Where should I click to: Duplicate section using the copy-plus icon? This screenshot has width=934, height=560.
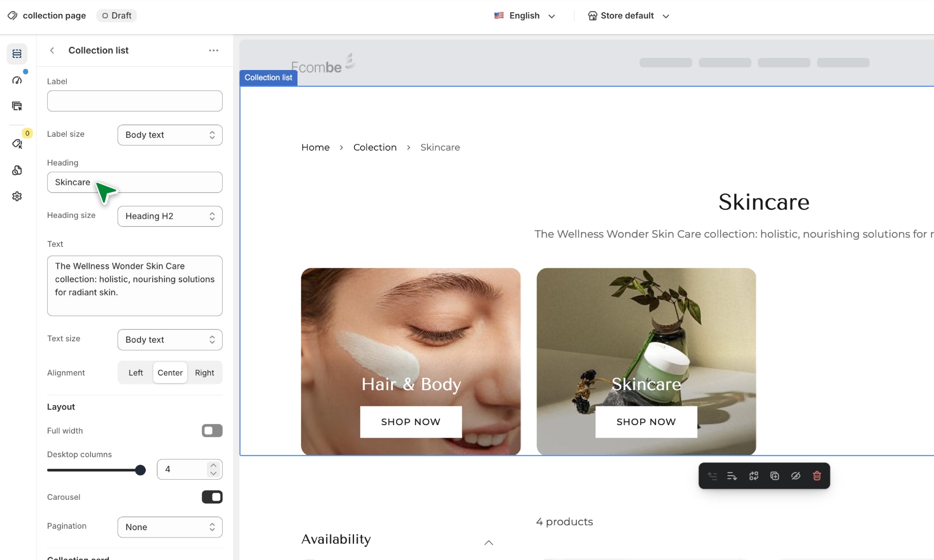775,476
